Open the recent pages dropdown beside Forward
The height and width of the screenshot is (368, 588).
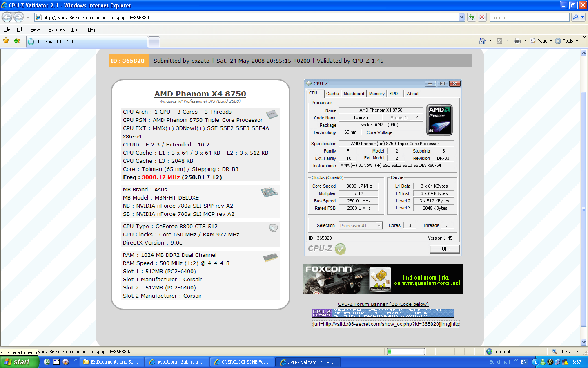tap(27, 18)
